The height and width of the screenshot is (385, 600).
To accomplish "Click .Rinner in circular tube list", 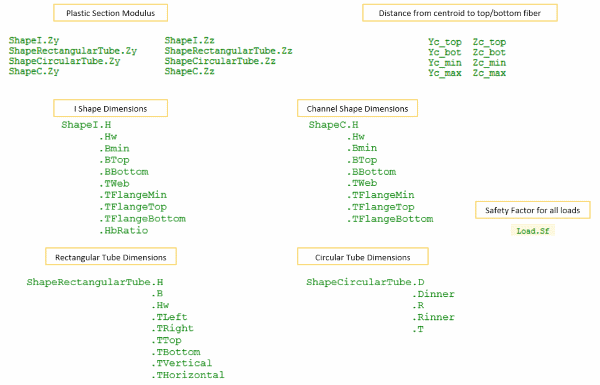I will coord(433,317).
